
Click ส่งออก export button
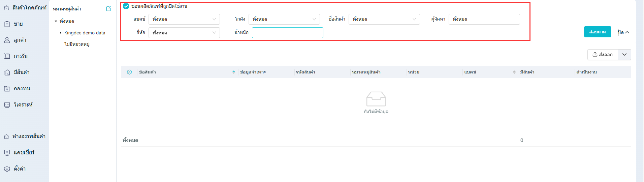point(603,55)
